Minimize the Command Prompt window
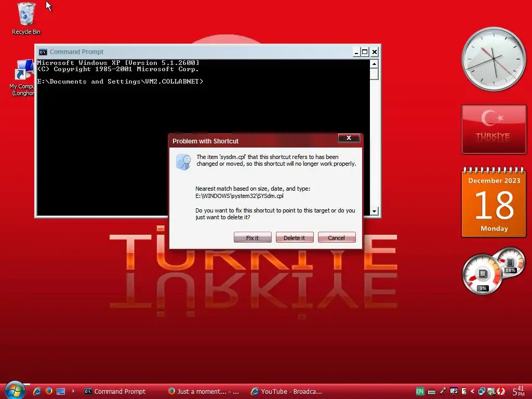 tap(356, 52)
